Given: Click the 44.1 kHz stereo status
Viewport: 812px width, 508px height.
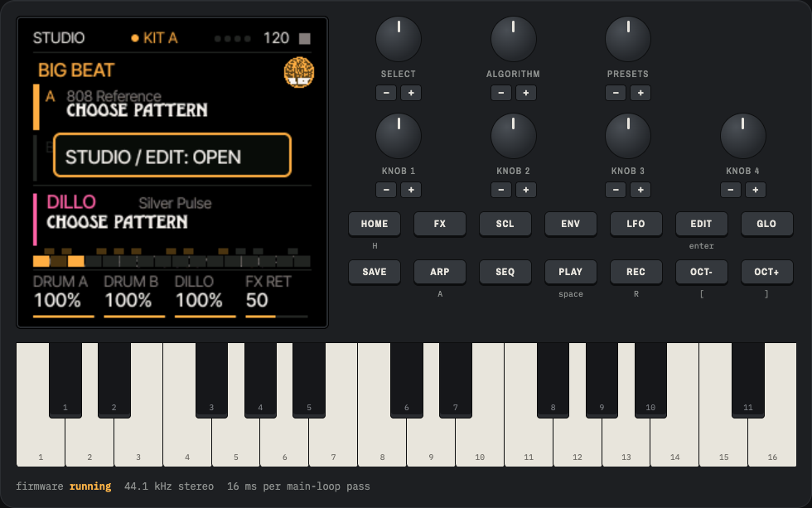Looking at the screenshot, I should point(169,486).
